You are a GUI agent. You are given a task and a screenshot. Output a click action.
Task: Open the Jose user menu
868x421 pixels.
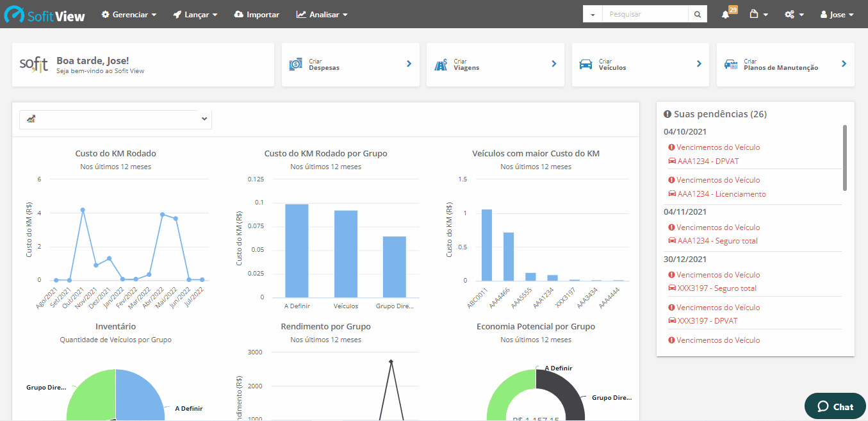point(837,14)
